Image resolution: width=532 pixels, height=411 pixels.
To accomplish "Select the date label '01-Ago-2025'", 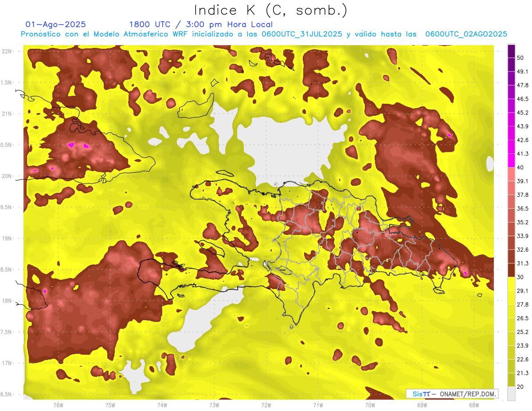I will click(55, 24).
